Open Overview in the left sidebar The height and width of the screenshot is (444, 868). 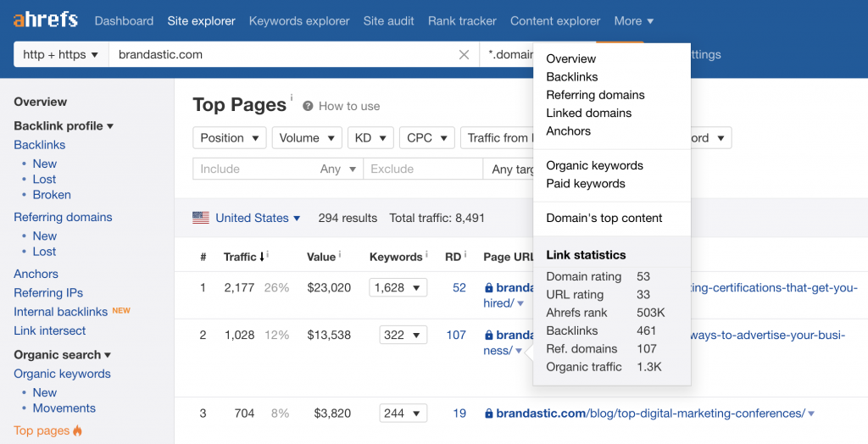[x=41, y=102]
